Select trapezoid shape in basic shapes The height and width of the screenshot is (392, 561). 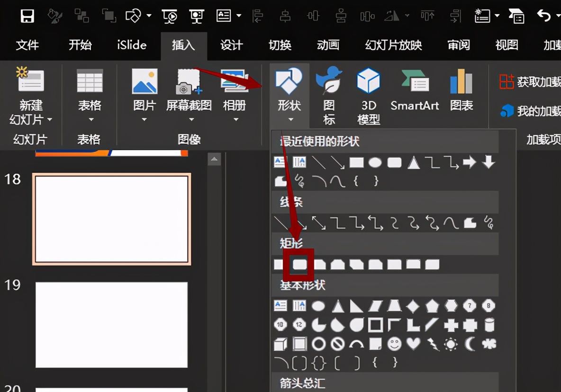click(x=394, y=306)
